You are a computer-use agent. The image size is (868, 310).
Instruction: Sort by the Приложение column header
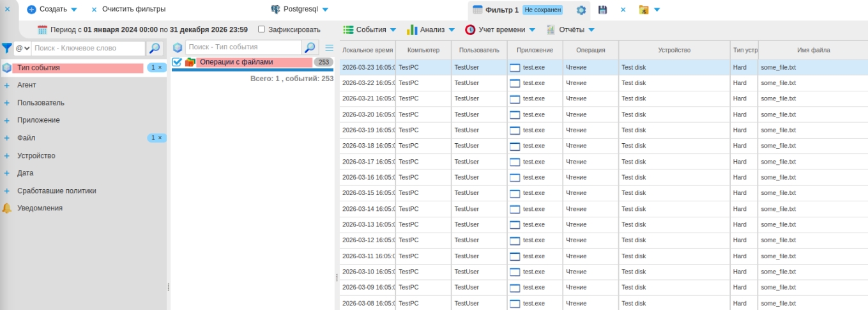[535, 50]
